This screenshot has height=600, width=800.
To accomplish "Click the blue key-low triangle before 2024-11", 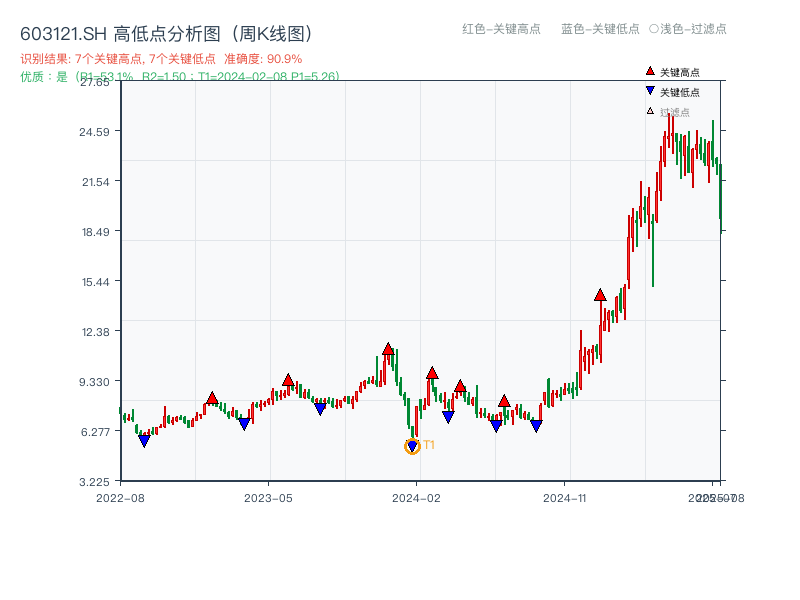I will pyautogui.click(x=536, y=425).
